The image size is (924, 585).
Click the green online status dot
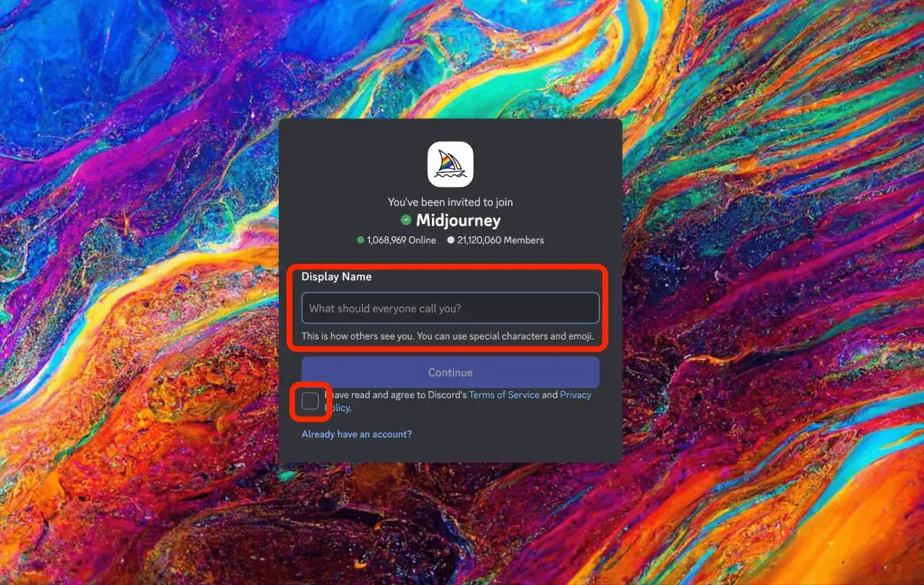[360, 240]
